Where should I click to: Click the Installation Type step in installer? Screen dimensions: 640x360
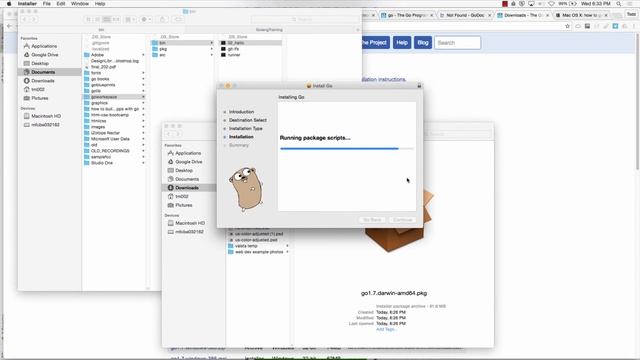click(245, 129)
